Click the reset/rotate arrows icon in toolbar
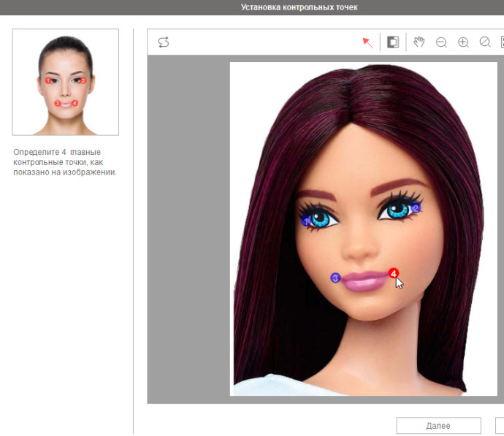This screenshot has height=436, width=504. (164, 42)
